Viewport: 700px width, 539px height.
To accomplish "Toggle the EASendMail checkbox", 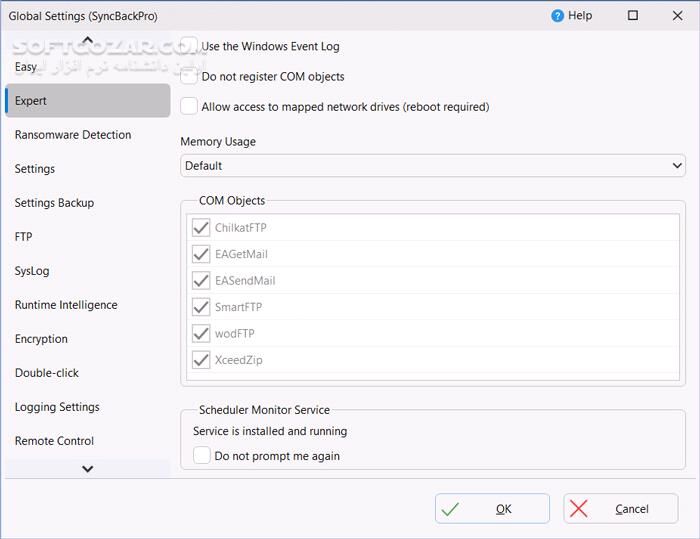I will click(201, 280).
